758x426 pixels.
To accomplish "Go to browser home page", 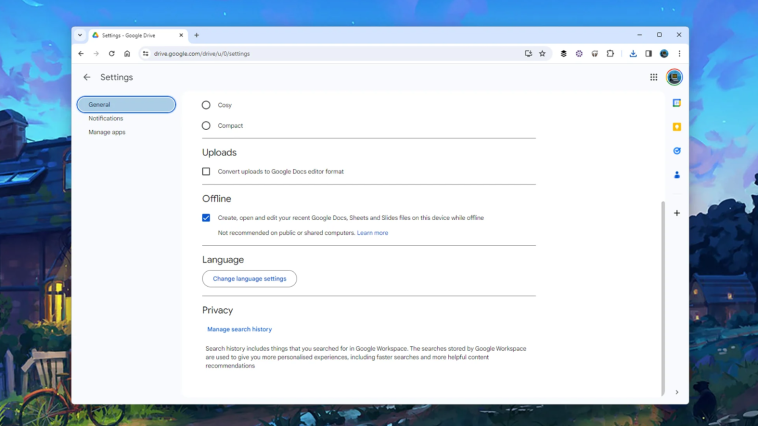I will click(127, 54).
